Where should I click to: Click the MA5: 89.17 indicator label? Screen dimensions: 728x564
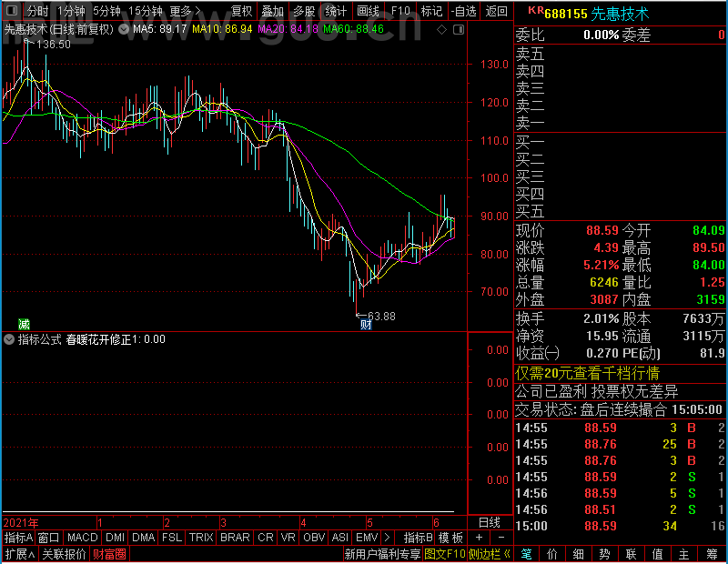[160, 29]
